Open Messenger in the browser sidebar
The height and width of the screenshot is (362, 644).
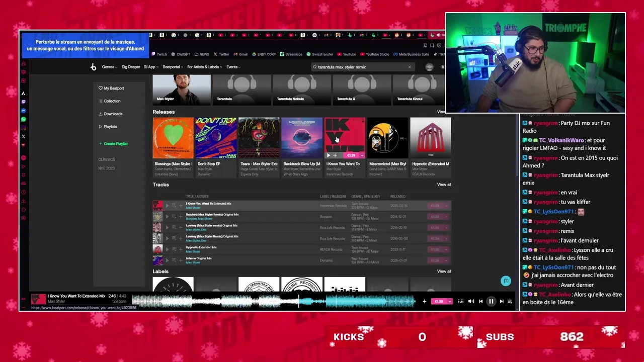[23, 111]
